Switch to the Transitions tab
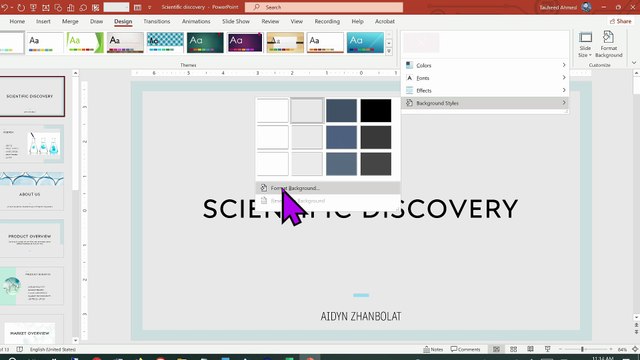Image resolution: width=640 pixels, height=360 pixels. (157, 21)
